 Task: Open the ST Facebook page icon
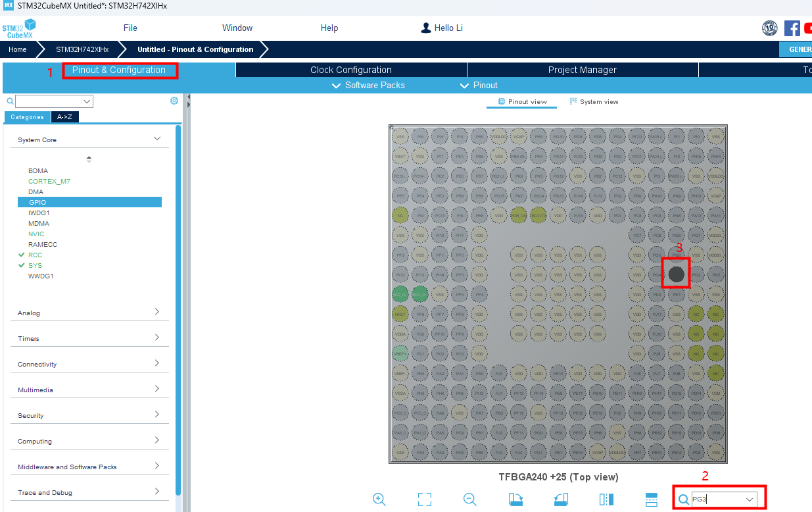(792, 28)
